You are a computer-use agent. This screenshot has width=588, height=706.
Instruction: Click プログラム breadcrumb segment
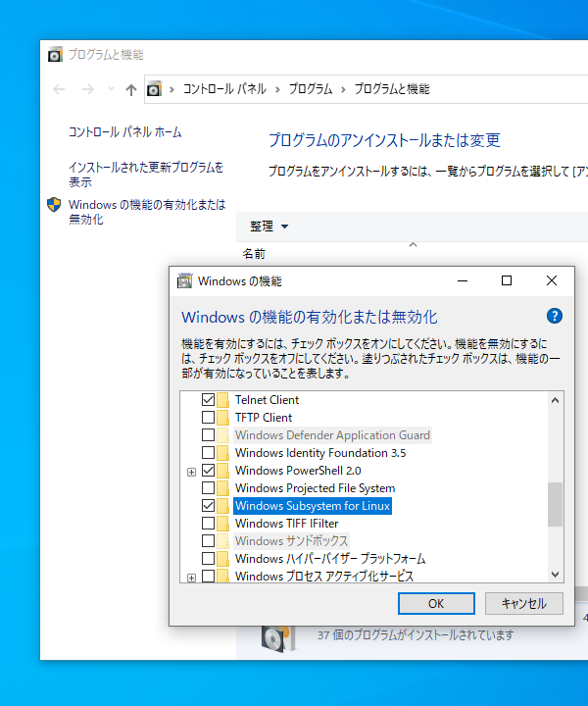tap(311, 89)
